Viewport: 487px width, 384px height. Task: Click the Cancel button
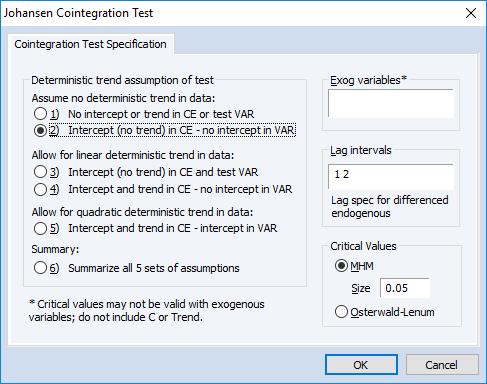[x=442, y=365]
